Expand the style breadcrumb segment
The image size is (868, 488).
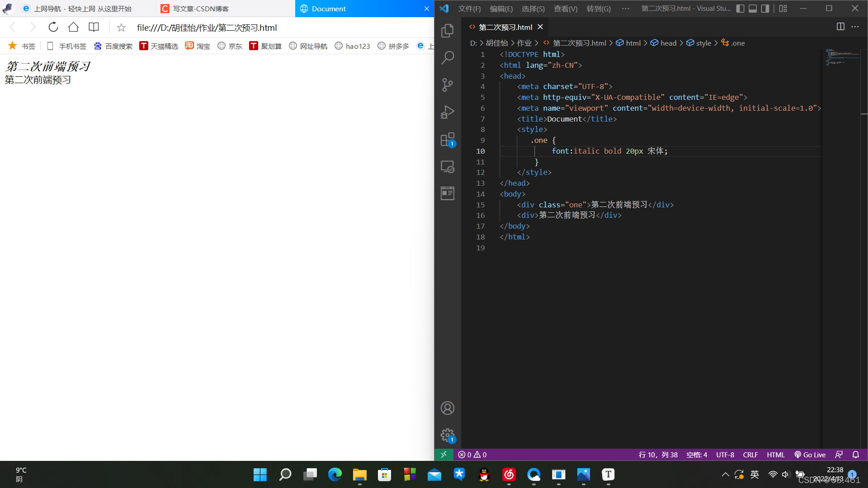tap(703, 43)
